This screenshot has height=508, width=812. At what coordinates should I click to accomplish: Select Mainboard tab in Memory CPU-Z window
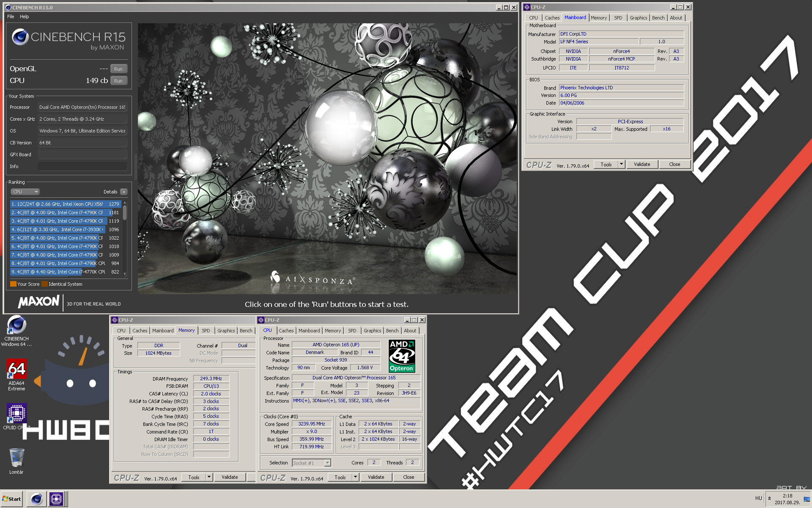click(x=163, y=331)
